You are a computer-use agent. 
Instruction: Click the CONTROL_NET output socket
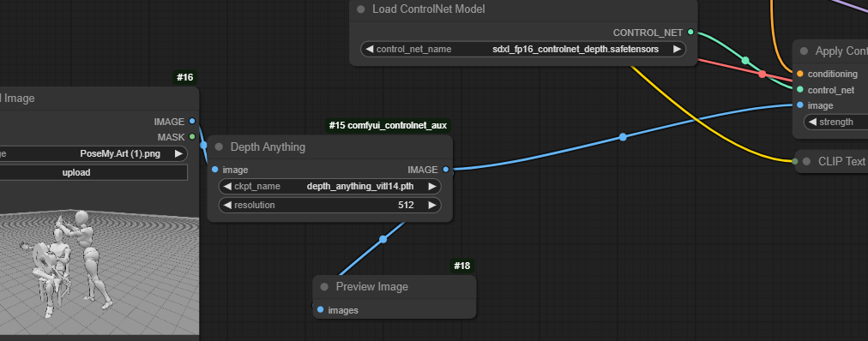pos(690,33)
